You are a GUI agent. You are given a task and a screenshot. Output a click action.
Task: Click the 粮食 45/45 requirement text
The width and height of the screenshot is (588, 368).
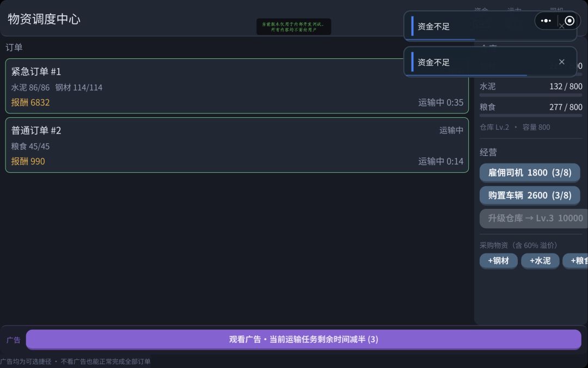point(30,147)
